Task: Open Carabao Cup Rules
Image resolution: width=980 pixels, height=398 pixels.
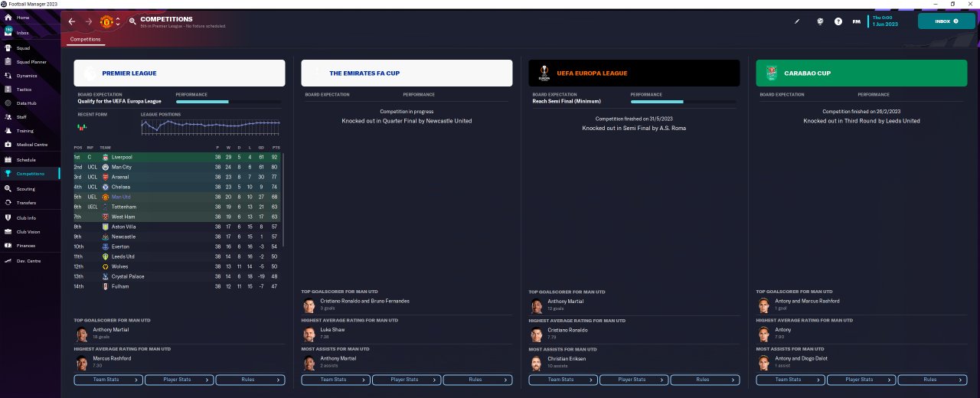Action: pyautogui.click(x=932, y=380)
